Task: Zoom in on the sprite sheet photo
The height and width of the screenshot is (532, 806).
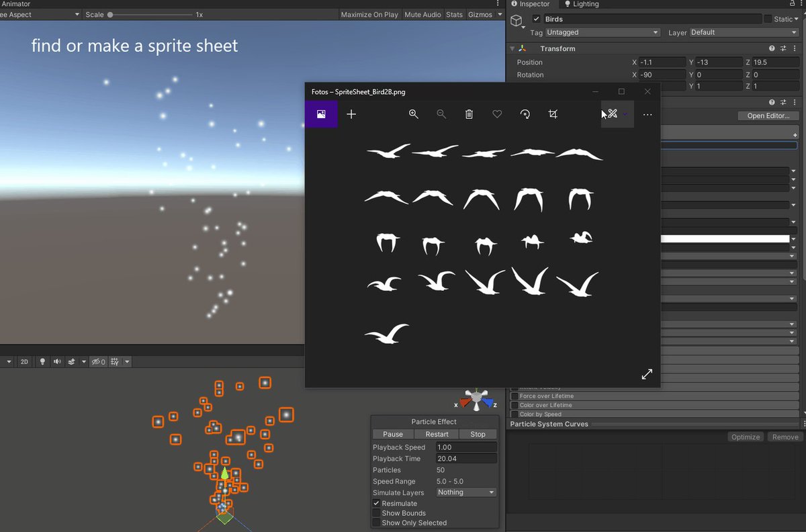Action: click(414, 114)
